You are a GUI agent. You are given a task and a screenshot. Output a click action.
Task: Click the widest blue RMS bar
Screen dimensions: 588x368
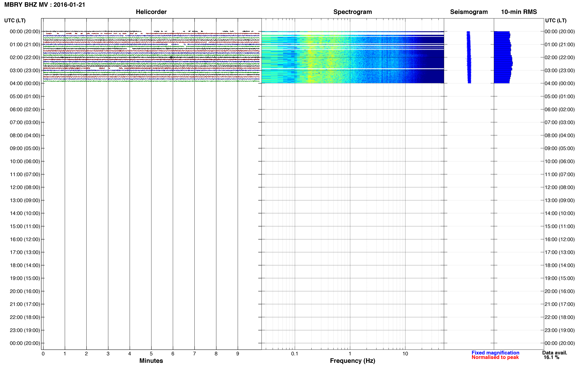[503, 63]
